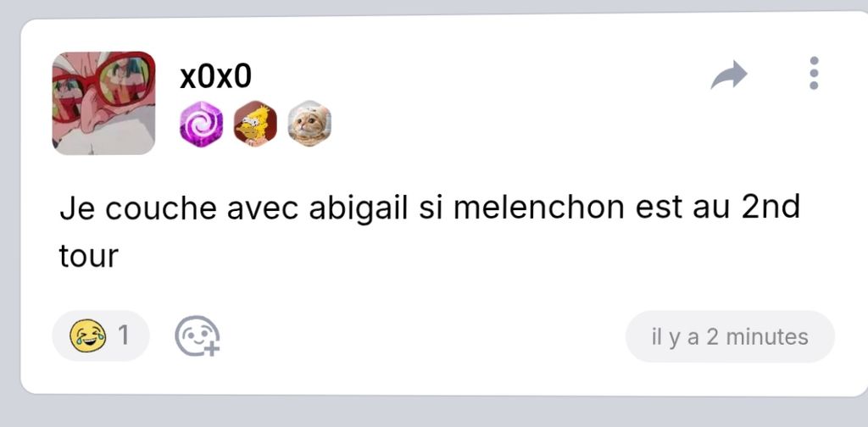The width and height of the screenshot is (868, 427).
Task: View the cat badge on x0x0
Action: coord(309,124)
